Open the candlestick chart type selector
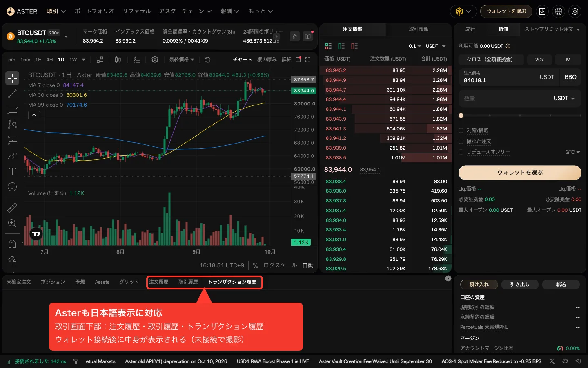The width and height of the screenshot is (588, 368). (118, 60)
